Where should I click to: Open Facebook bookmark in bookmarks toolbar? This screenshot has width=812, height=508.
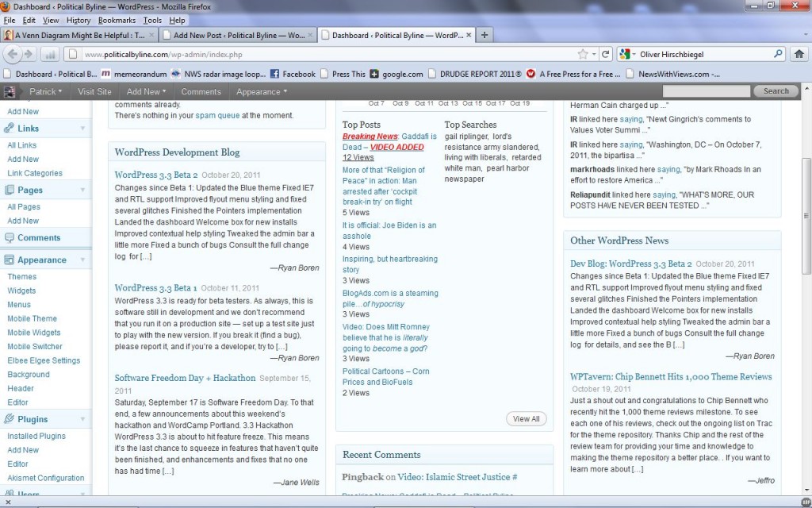coord(293,74)
